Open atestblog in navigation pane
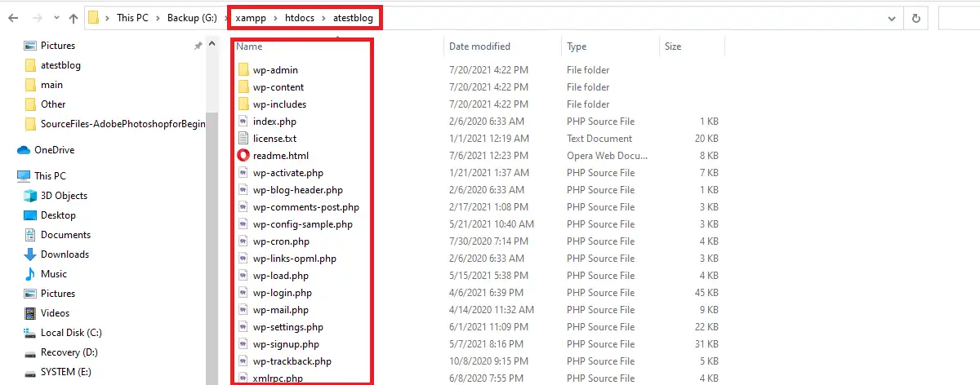 pos(60,65)
